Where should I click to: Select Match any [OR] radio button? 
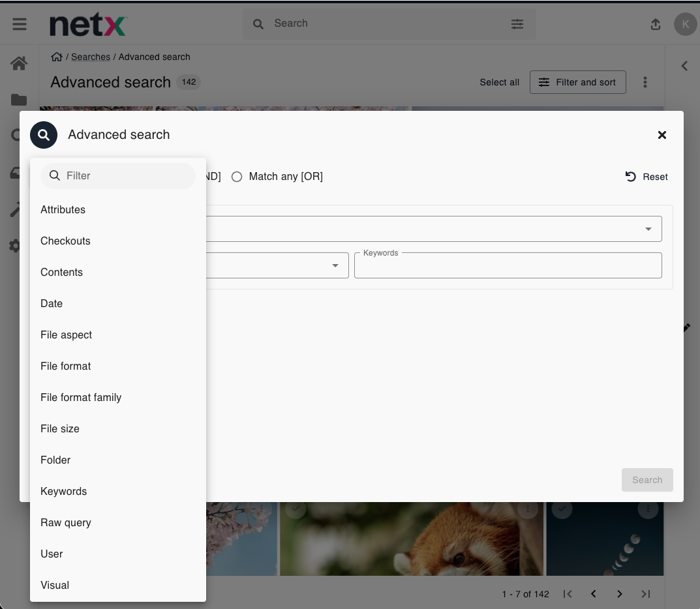[237, 177]
